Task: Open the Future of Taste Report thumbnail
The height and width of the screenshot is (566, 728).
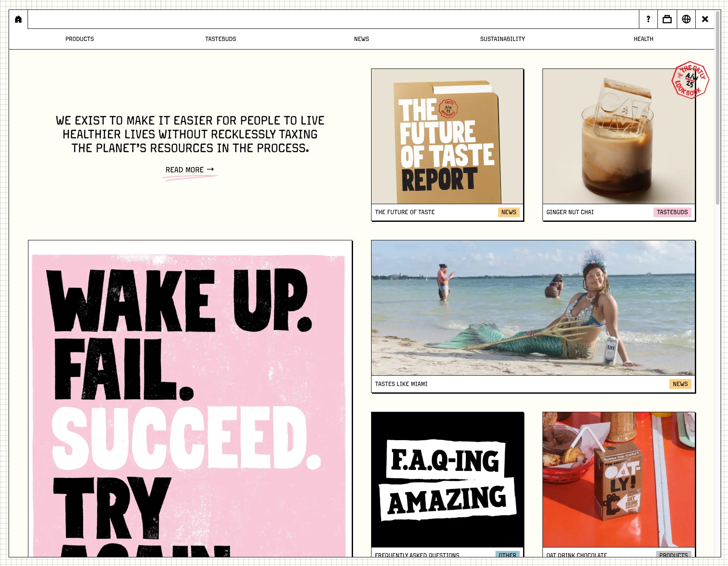Action: [x=447, y=137]
